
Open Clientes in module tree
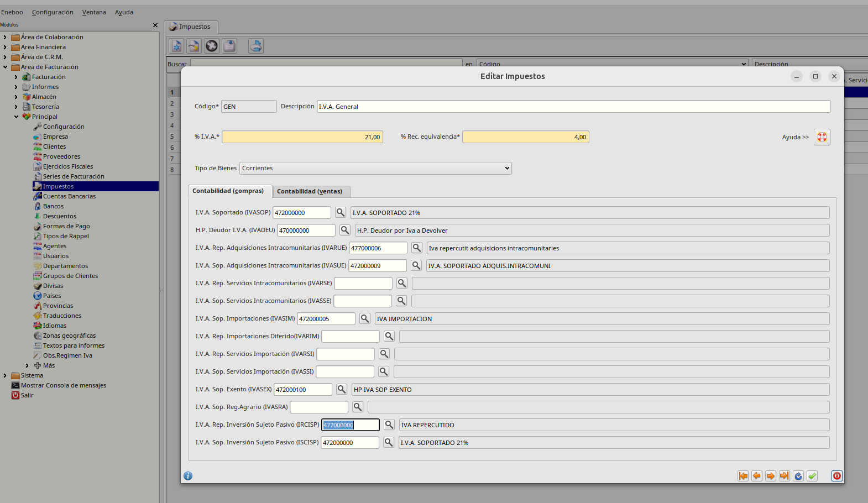tap(54, 146)
